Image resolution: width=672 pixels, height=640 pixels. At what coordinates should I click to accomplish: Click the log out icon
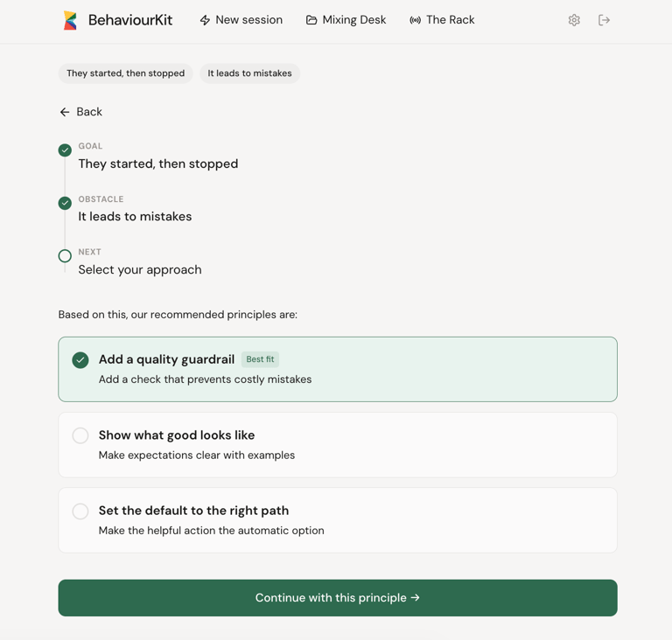[x=604, y=20]
